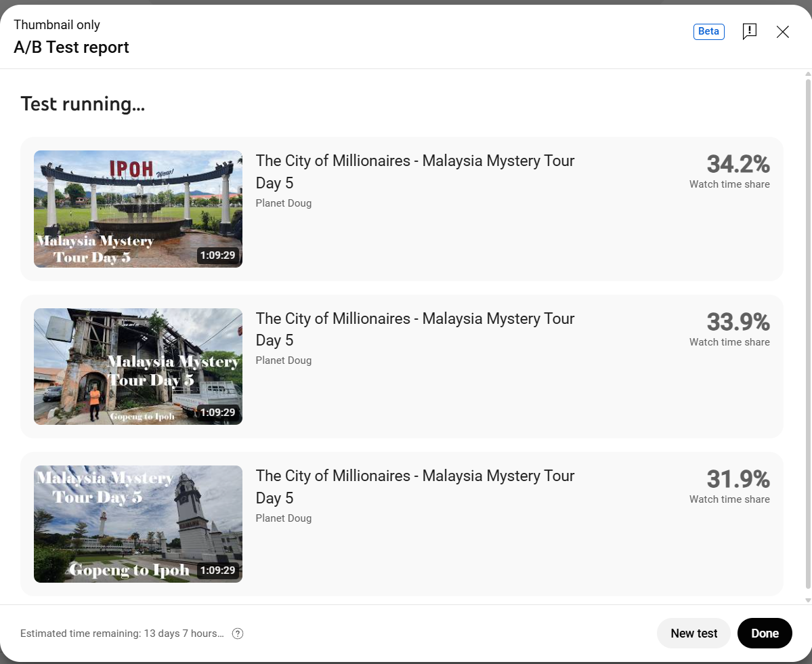Image resolution: width=812 pixels, height=664 pixels.
Task: Click Planet Doug channel name in first result
Action: point(284,203)
